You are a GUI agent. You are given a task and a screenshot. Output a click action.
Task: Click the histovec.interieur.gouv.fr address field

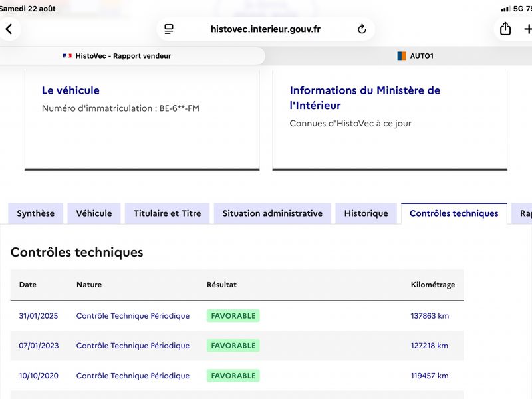click(265, 29)
